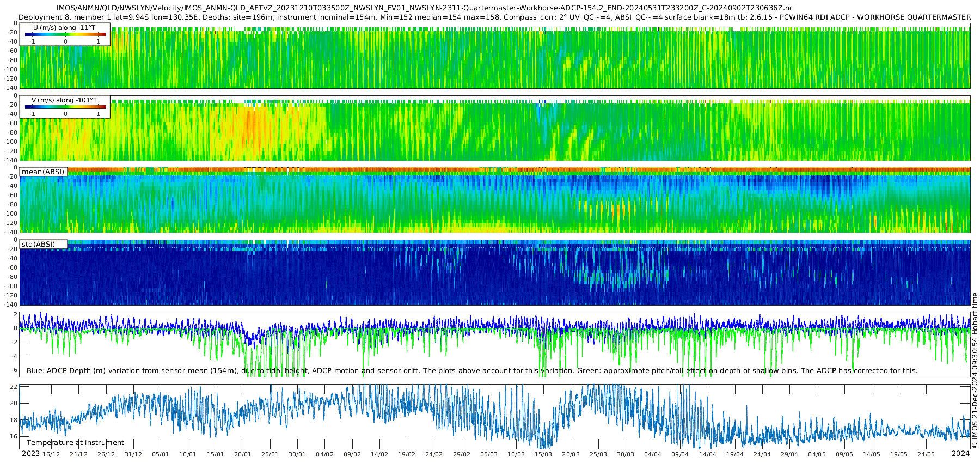Click the V velocity heatmap panel
The image size is (980, 463).
pyautogui.click(x=495, y=128)
